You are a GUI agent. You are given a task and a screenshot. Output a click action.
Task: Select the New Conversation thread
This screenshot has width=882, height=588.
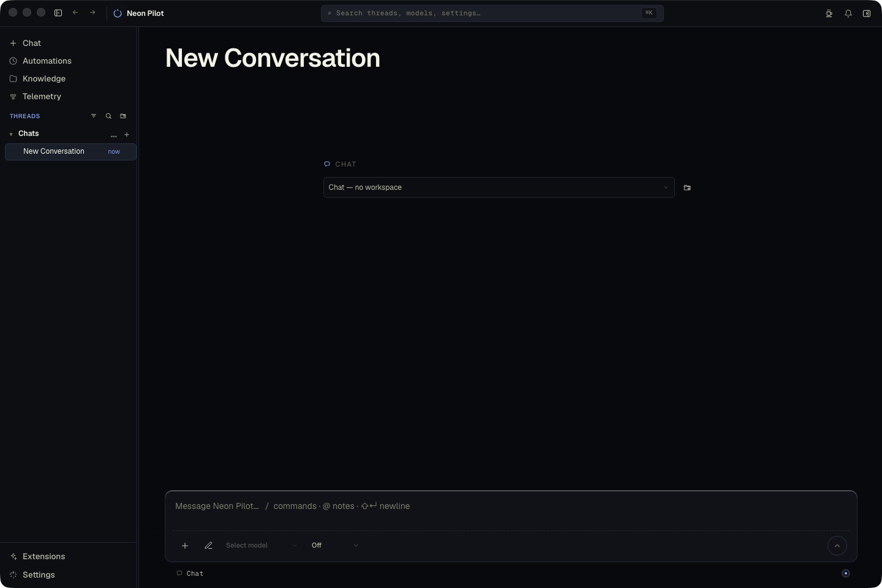tap(70, 152)
